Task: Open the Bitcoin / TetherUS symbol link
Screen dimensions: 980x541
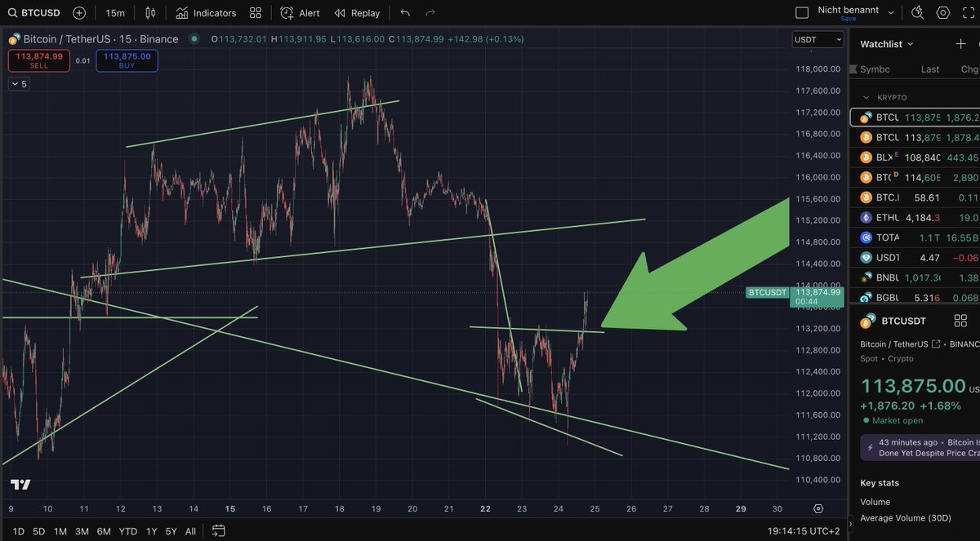Action: click(900, 344)
